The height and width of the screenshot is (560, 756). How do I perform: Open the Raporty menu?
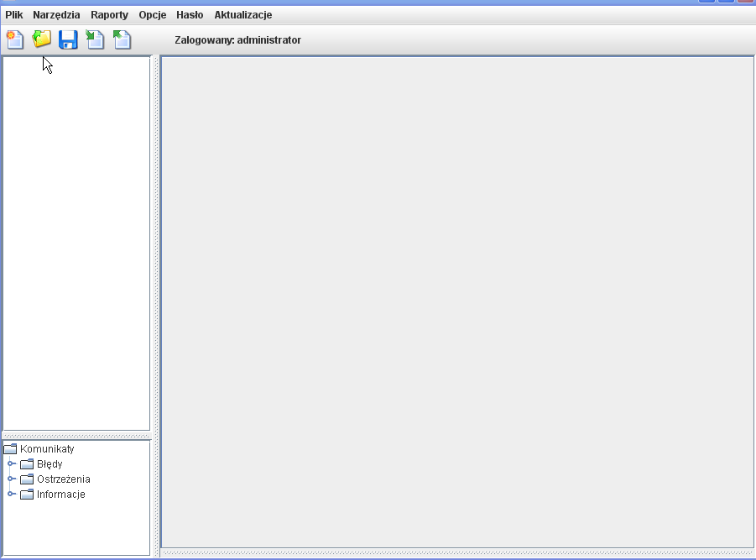tap(109, 15)
